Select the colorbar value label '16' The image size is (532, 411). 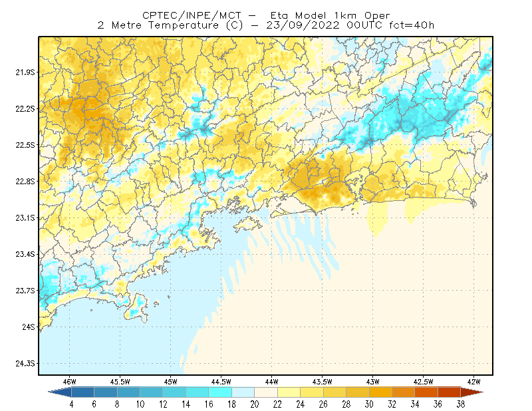[x=209, y=404]
